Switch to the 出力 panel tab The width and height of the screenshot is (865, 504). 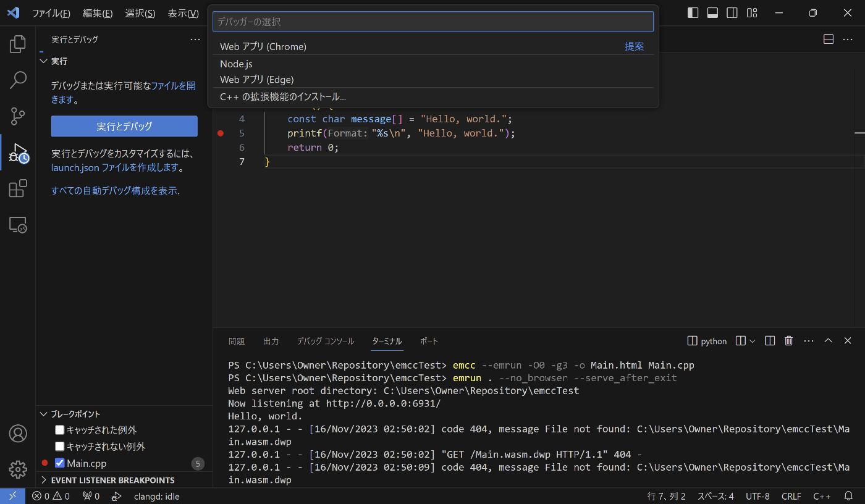pyautogui.click(x=271, y=341)
